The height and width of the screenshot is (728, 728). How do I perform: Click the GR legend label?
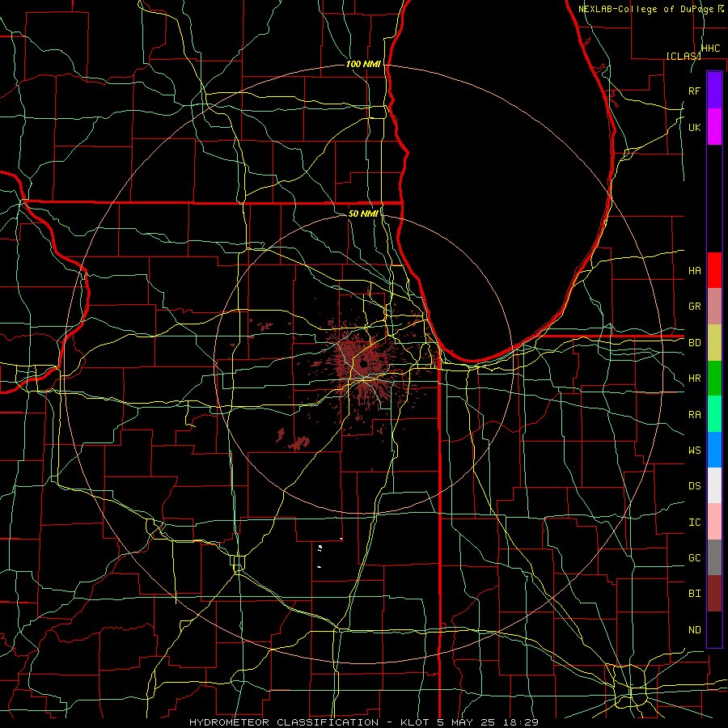point(694,307)
